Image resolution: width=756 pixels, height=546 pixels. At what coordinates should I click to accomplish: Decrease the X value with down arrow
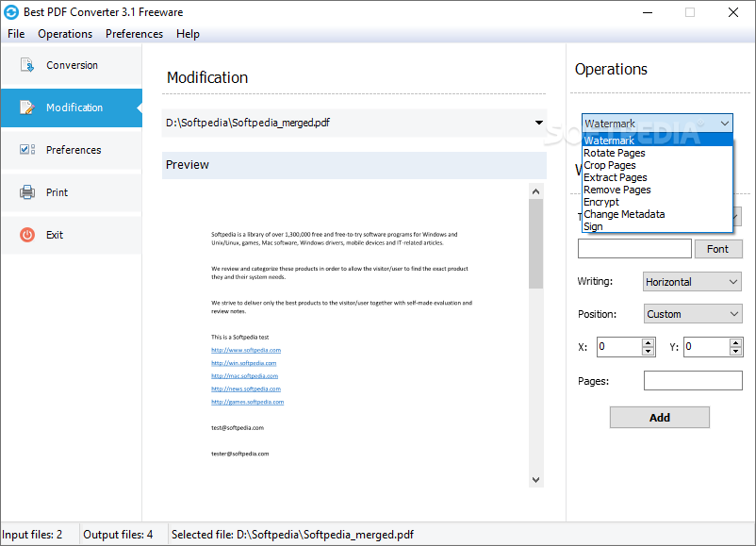[x=648, y=352]
